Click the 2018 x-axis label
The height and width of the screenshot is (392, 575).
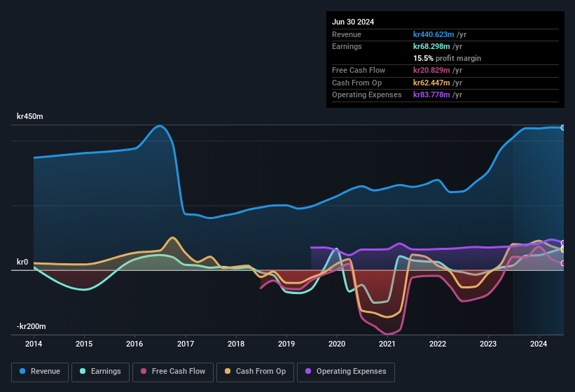236,344
